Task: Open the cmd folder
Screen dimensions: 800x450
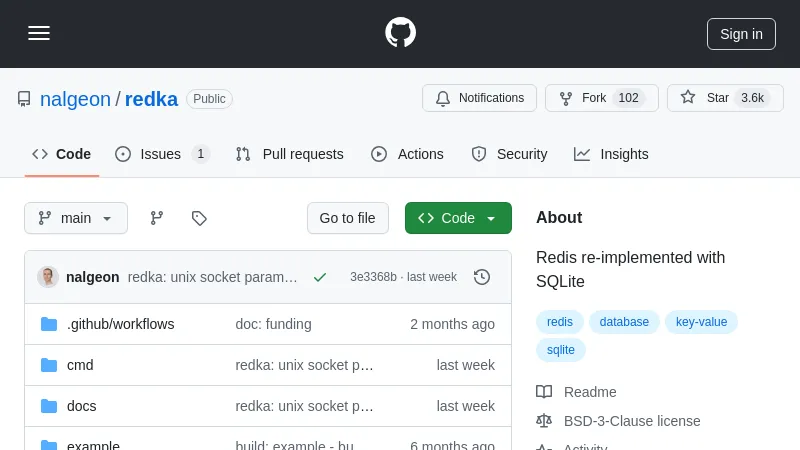Action: click(80, 365)
